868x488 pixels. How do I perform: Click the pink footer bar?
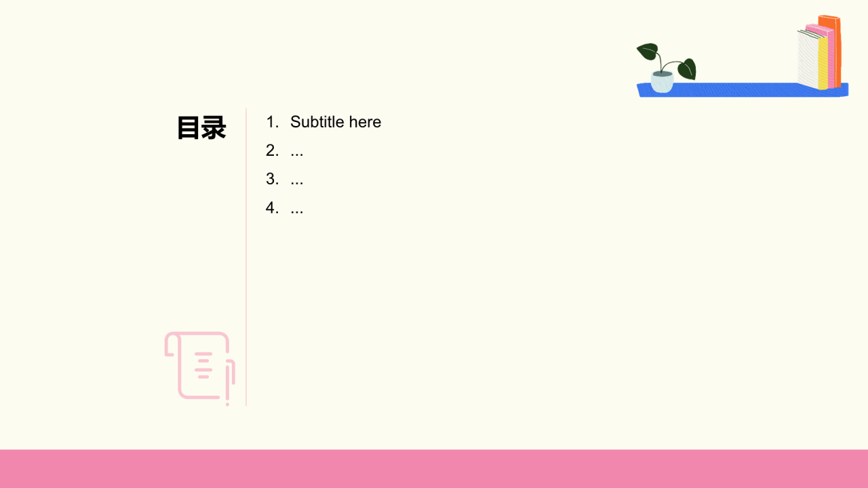434,468
